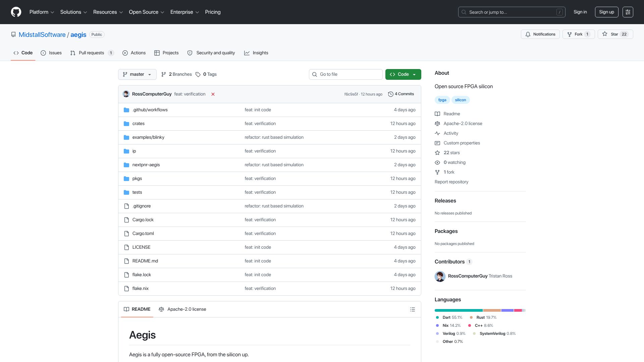Focus the Go to file input
Viewport: 644px width, 362px height.
tap(345, 74)
